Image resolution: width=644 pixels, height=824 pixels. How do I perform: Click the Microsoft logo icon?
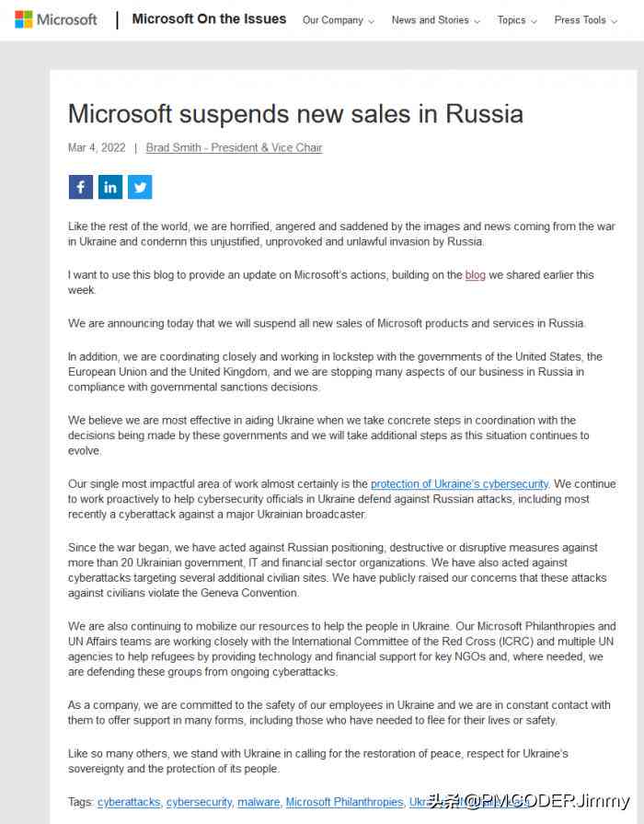[23, 19]
